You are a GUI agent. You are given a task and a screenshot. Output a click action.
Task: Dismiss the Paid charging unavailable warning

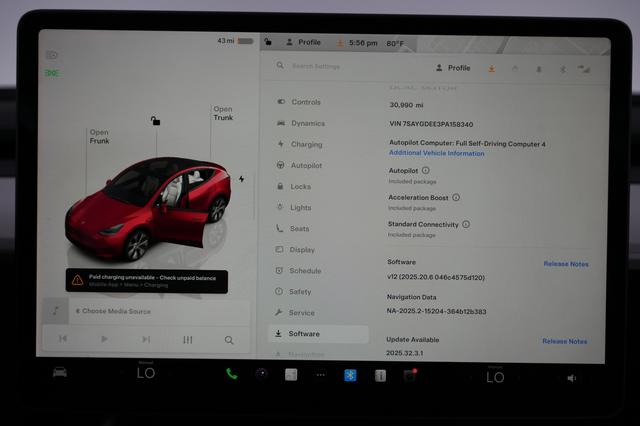147,281
